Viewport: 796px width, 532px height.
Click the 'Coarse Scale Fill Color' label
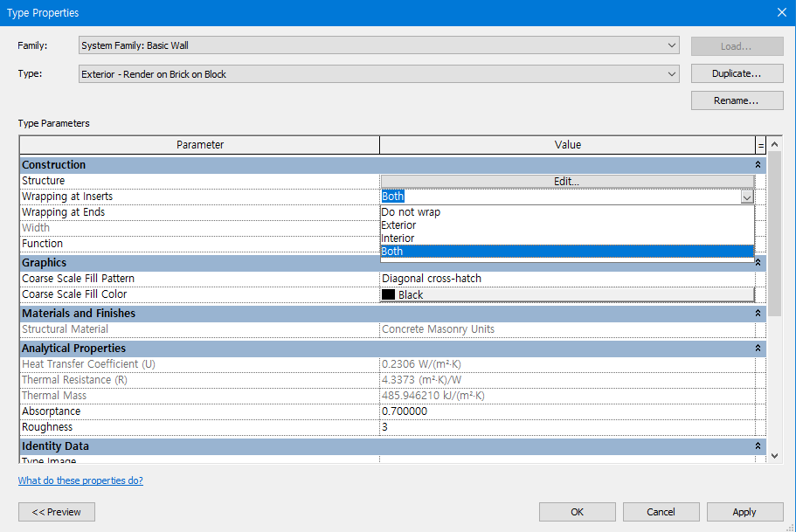pyautogui.click(x=74, y=294)
